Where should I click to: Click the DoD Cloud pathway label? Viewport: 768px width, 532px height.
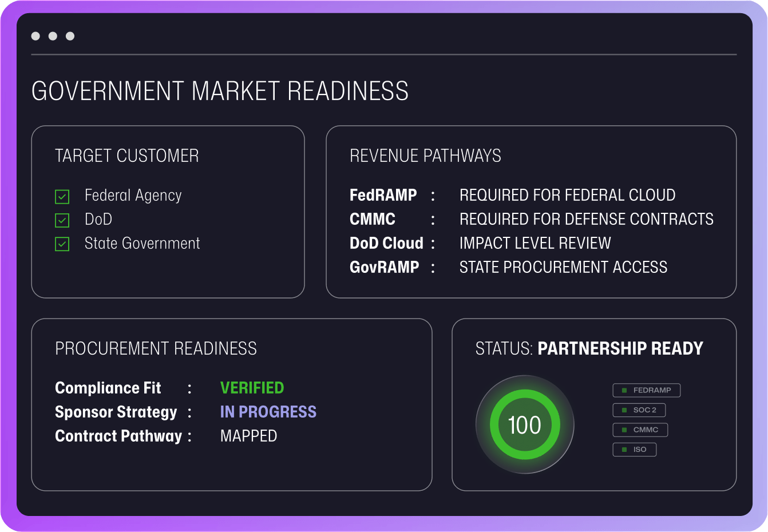(x=387, y=243)
